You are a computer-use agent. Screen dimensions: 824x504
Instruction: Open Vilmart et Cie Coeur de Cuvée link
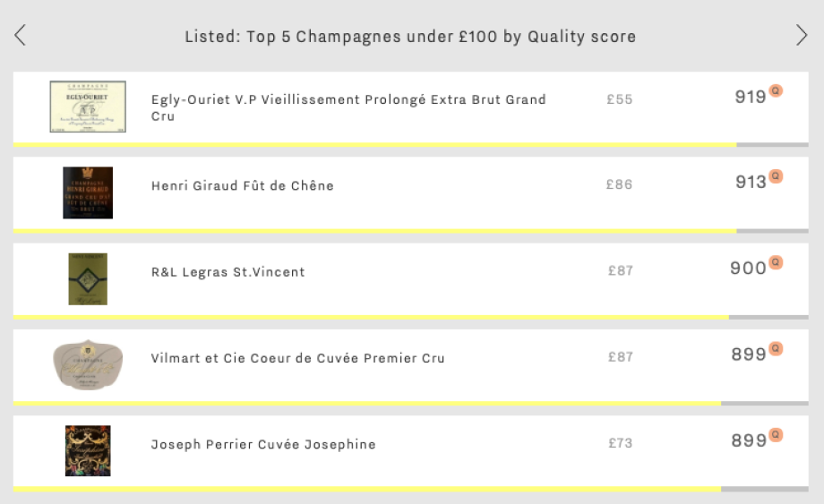[298, 358]
